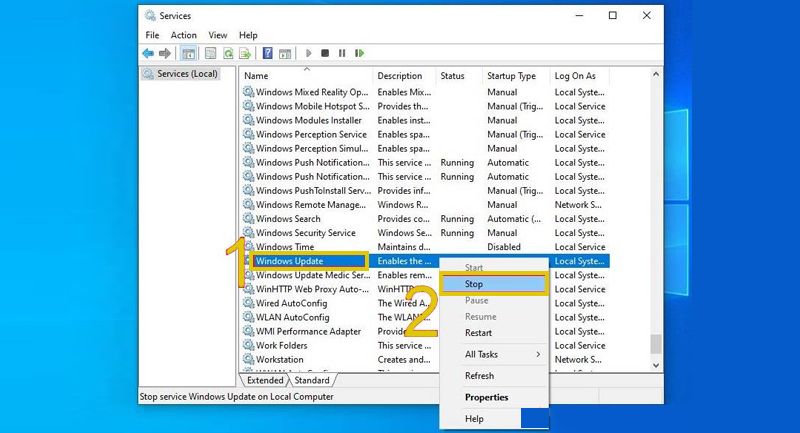800x433 pixels.
Task: Click the Back arrow toolbar icon
Action: point(148,53)
